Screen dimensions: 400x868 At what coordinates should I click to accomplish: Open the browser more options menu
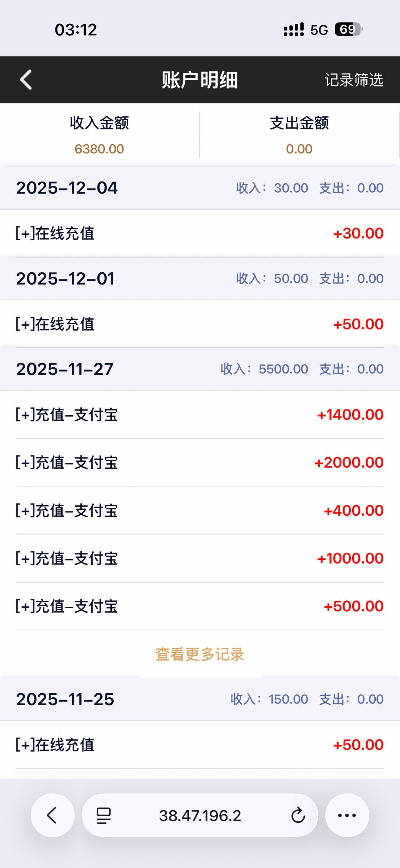coord(347,815)
